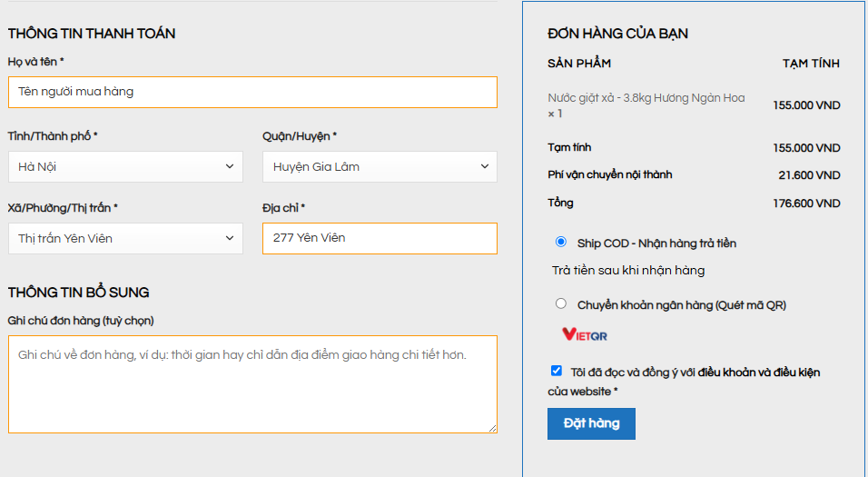Click the chevron arrow of Huyện Gia Lâm select
The height and width of the screenshot is (477, 868).
coord(484,166)
